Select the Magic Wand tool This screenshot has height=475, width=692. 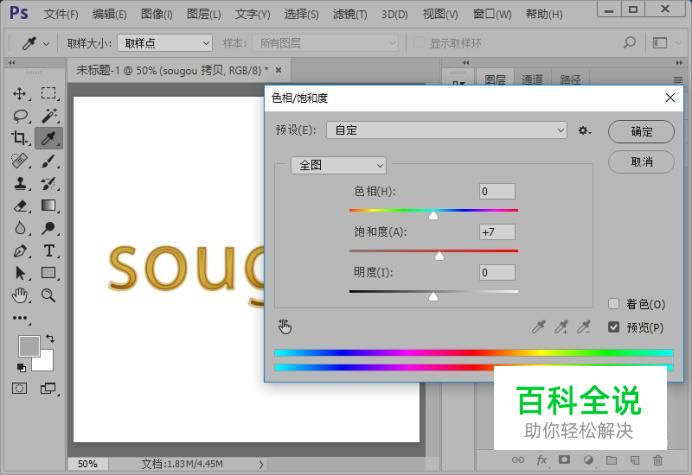[x=49, y=116]
